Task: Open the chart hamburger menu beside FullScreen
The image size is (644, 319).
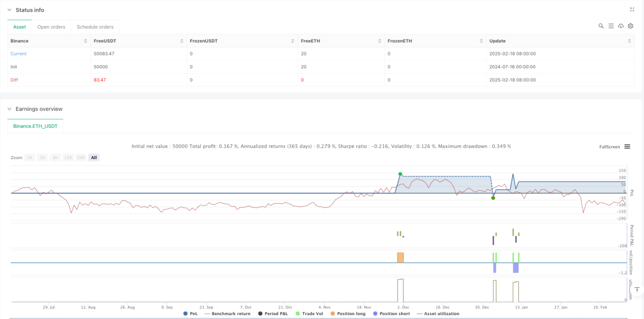Action: (627, 147)
